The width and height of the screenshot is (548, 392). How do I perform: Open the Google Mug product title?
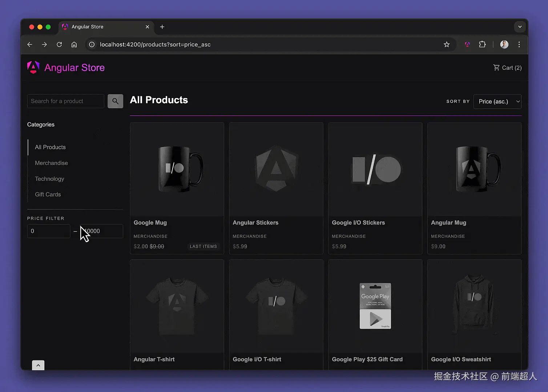150,223
